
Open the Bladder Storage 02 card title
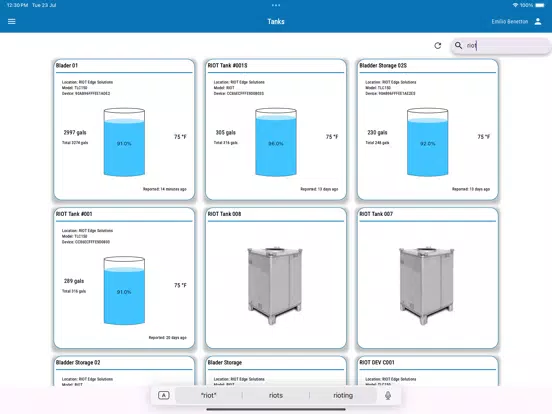[x=78, y=363]
